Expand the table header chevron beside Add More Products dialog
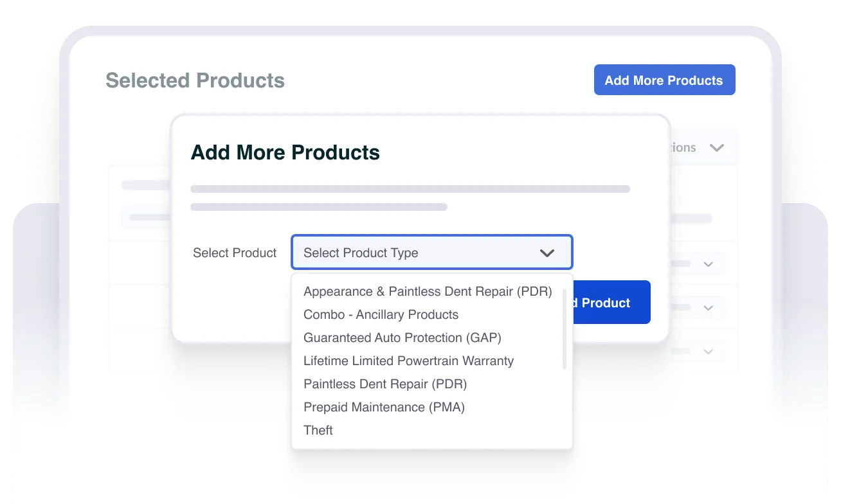This screenshot has height=504, width=841. 716,148
